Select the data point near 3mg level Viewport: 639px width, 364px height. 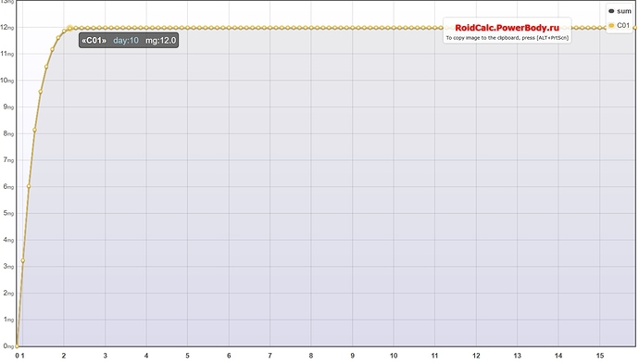(x=23, y=260)
